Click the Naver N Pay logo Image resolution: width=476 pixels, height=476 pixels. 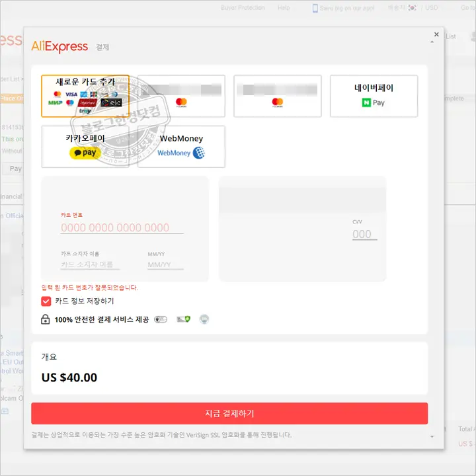point(374,102)
